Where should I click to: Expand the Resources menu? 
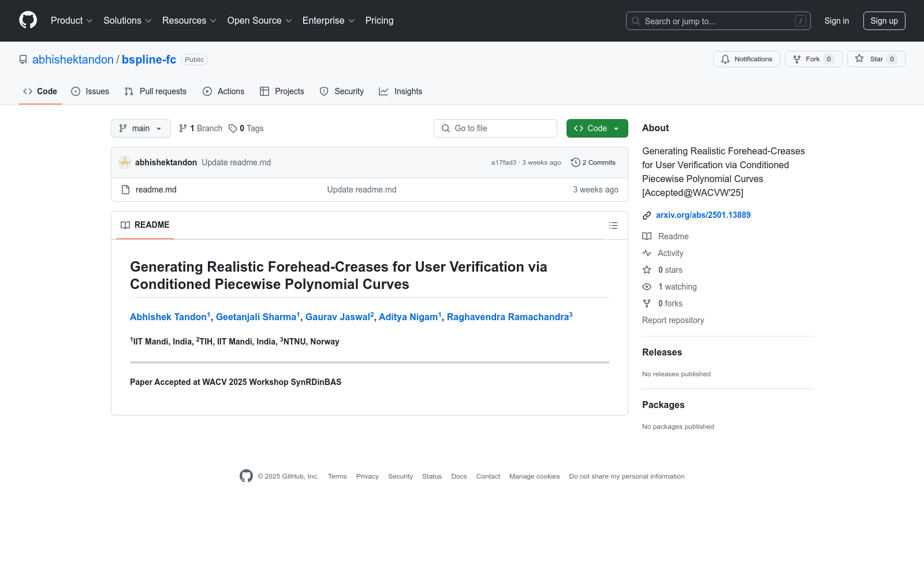[x=189, y=21]
